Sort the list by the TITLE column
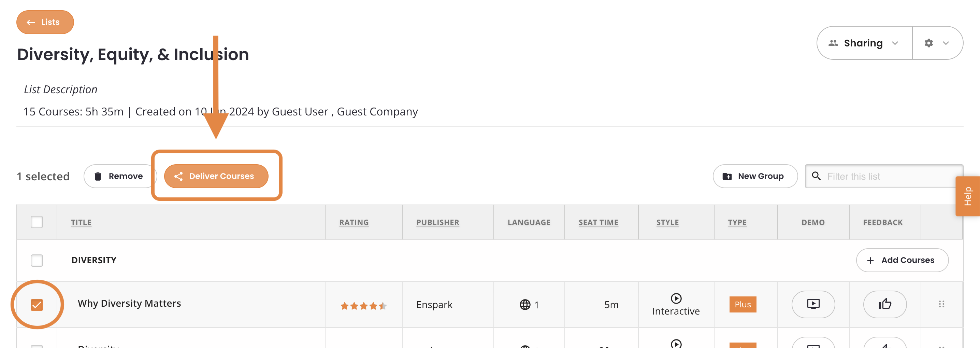Screen dimensions: 980x348 point(81,222)
